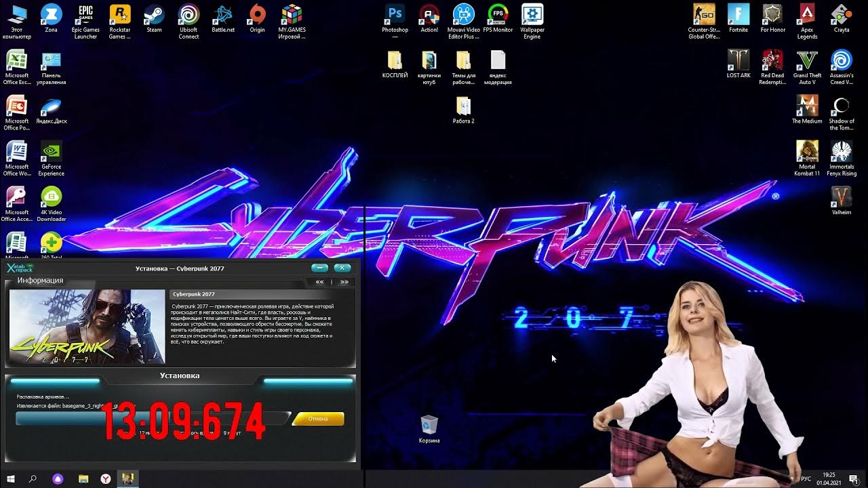The width and height of the screenshot is (868, 488).
Task: Launch Epic Games Launcher shortcut
Action: [85, 22]
